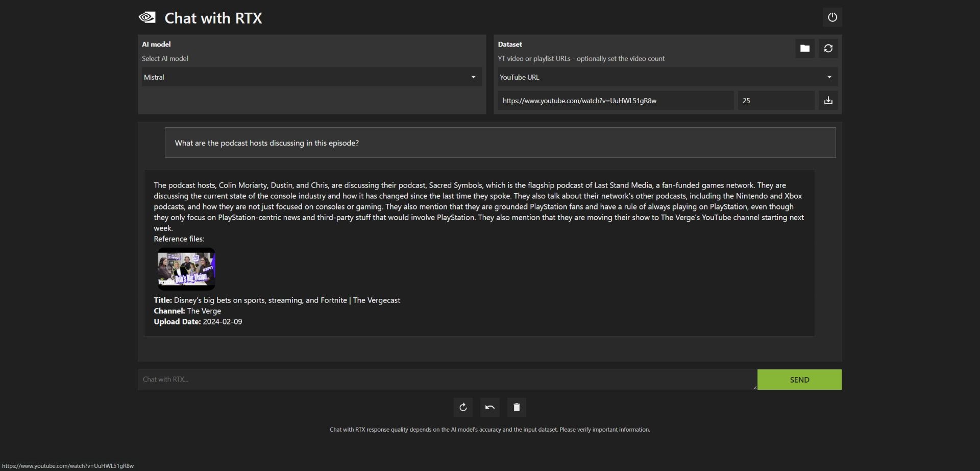Open the Vergecast reference video thumbnail
980x471 pixels.
pos(186,269)
